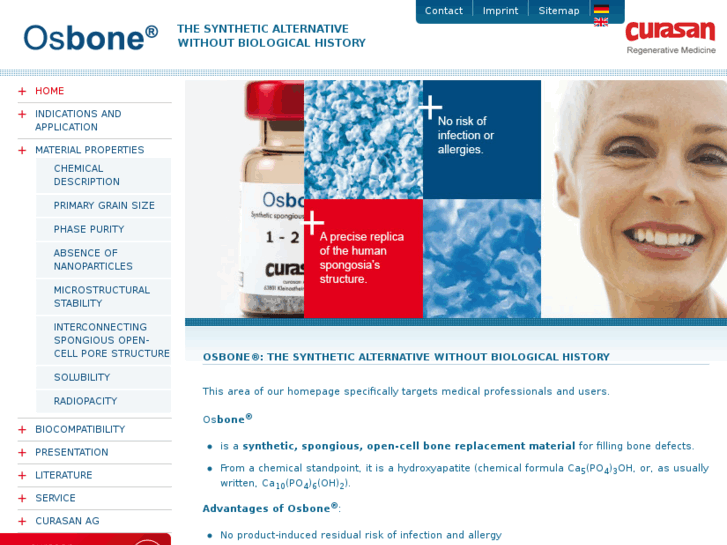Click plus icon beside CURASAN AG
Screen dimensions: 727x545
(22, 521)
